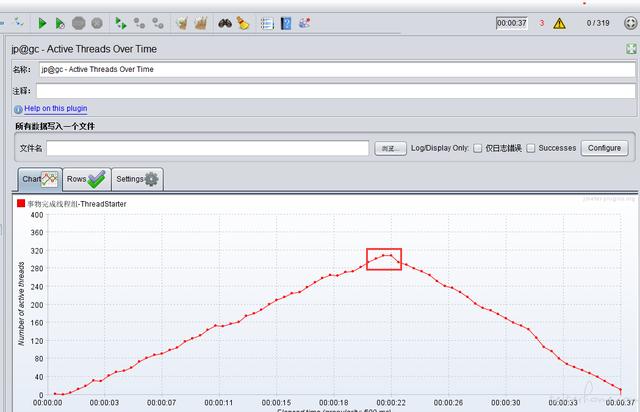640x412 pixels.
Task: Open the Function Helper list icon
Action: pos(267,24)
